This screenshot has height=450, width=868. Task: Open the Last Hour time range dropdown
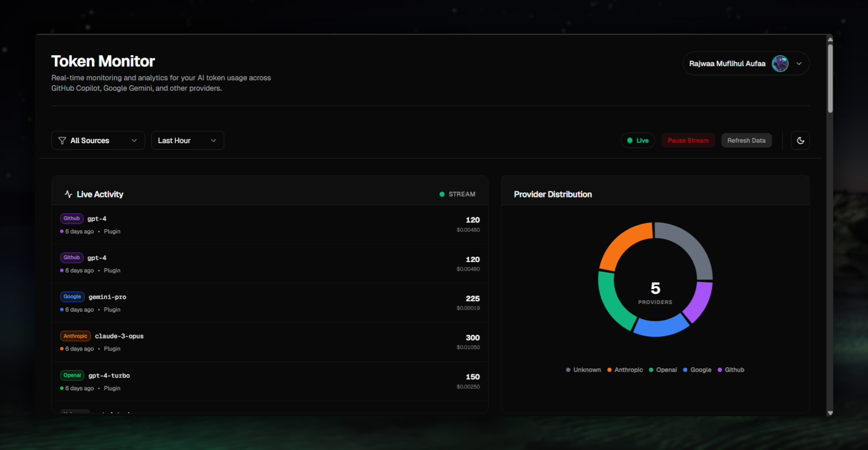click(187, 141)
